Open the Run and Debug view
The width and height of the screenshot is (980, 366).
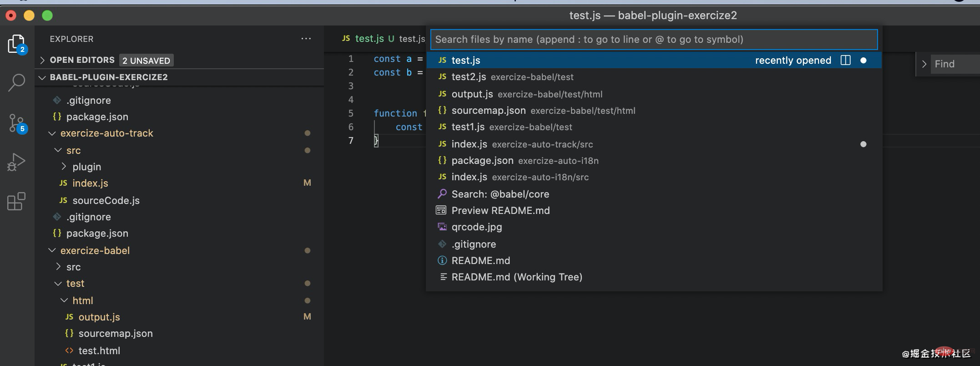(x=16, y=162)
